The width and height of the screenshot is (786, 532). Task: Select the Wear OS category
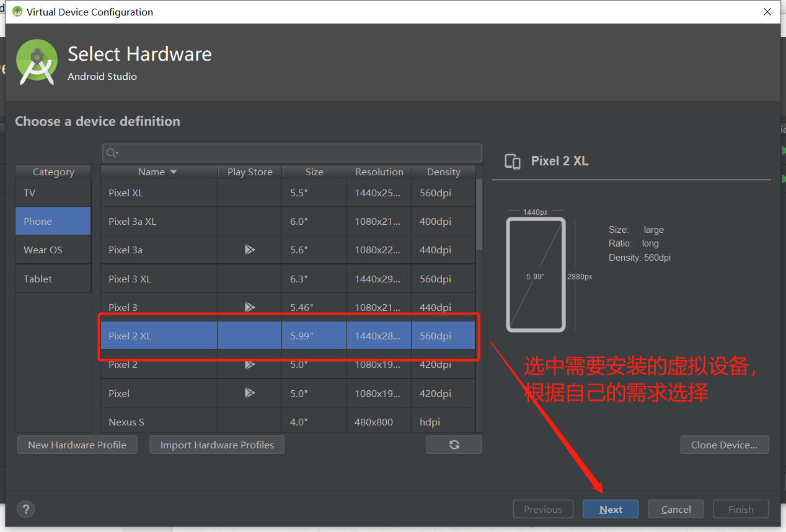[53, 250]
